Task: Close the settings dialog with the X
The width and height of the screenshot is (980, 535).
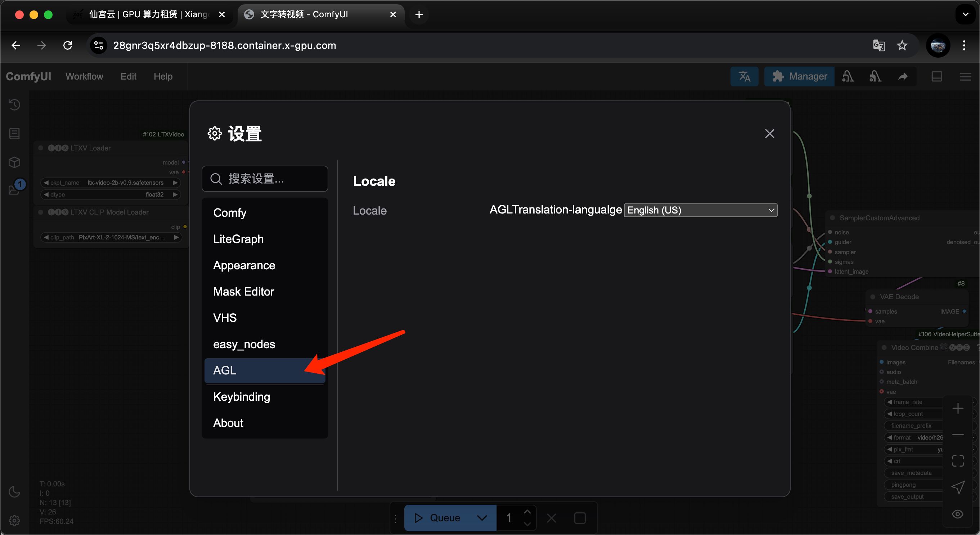Action: 769,134
